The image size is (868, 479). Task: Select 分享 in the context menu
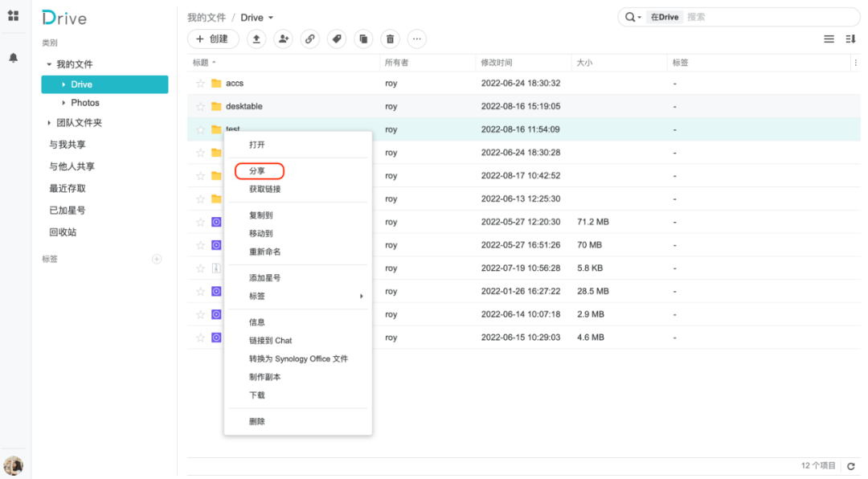[257, 171]
